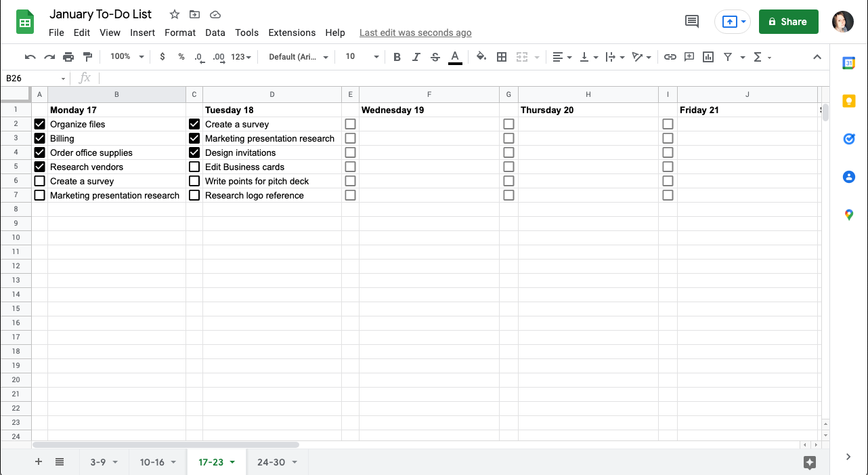Open the horizontal align dropdown
This screenshot has height=475, width=868.
tap(561, 56)
